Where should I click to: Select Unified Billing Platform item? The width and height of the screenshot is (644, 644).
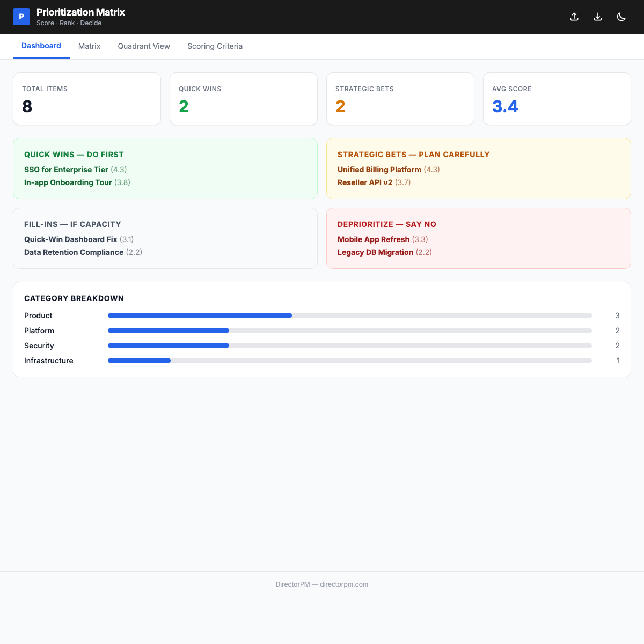(389, 170)
